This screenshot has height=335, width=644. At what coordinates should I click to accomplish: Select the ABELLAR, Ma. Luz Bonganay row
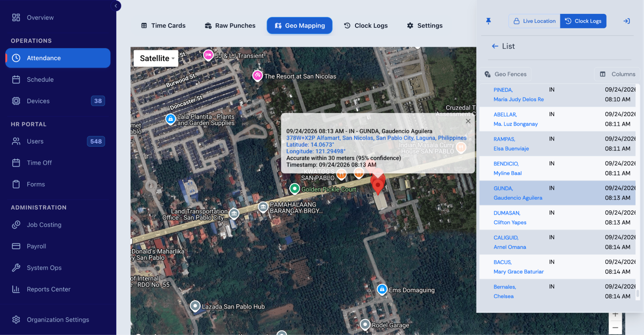point(557,119)
